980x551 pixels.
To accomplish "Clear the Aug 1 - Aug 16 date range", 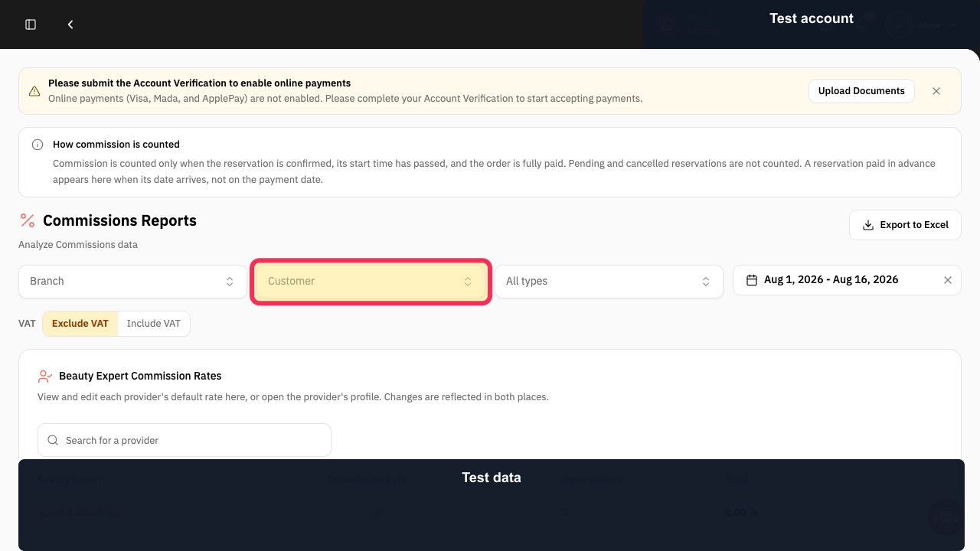I will pyautogui.click(x=948, y=280).
